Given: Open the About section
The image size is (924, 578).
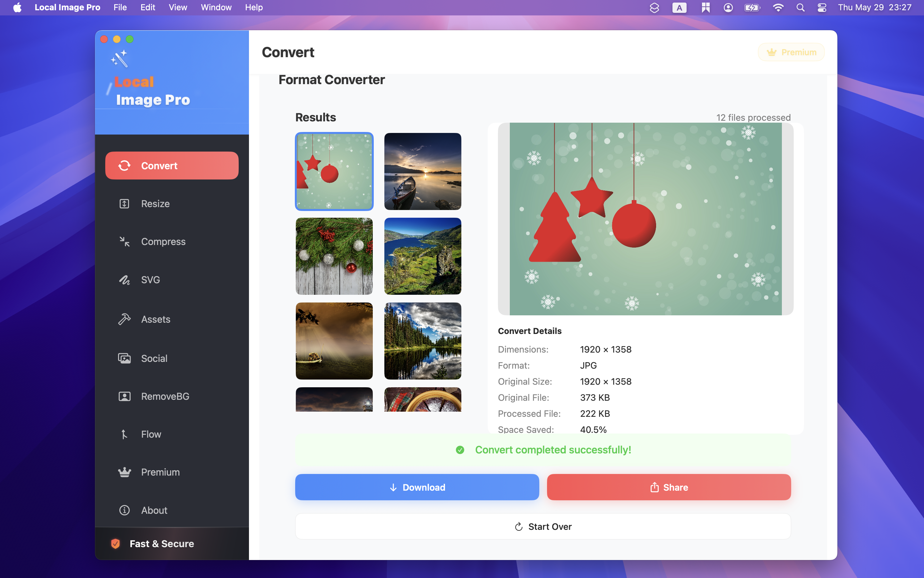Looking at the screenshot, I should tap(172, 510).
